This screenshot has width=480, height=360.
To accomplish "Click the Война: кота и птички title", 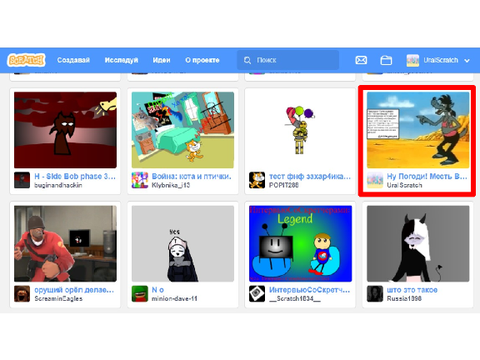I will click(191, 176).
